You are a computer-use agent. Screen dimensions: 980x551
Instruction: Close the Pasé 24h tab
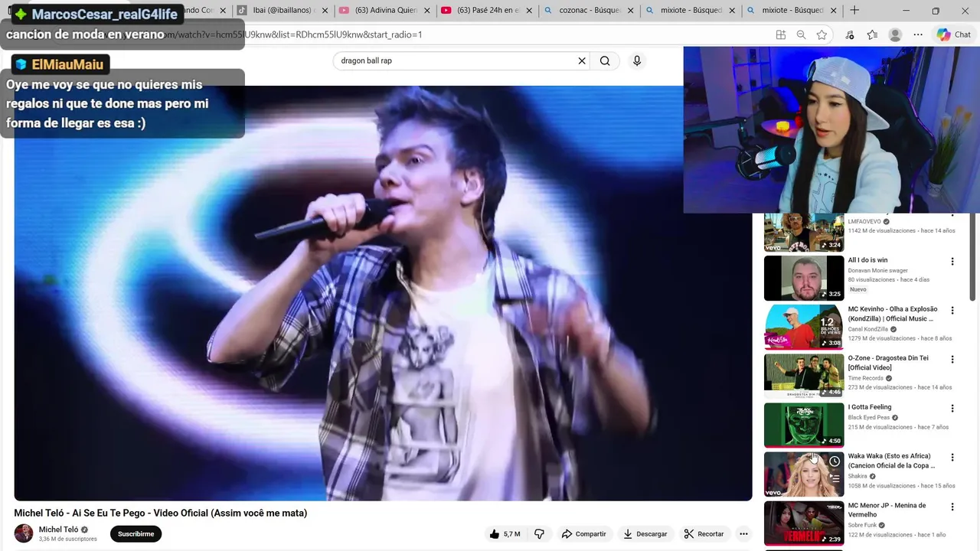click(528, 11)
